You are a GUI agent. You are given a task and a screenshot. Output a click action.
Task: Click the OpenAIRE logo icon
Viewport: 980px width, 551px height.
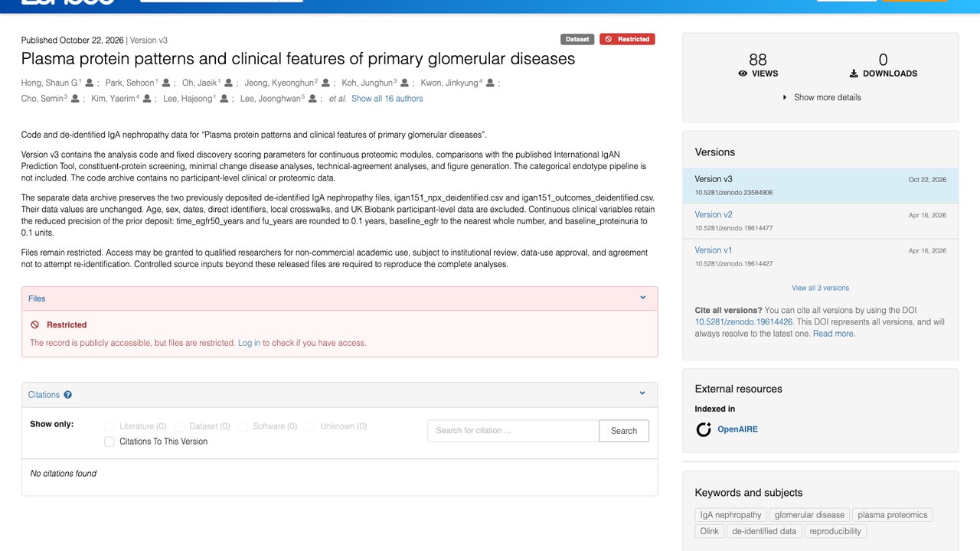704,429
